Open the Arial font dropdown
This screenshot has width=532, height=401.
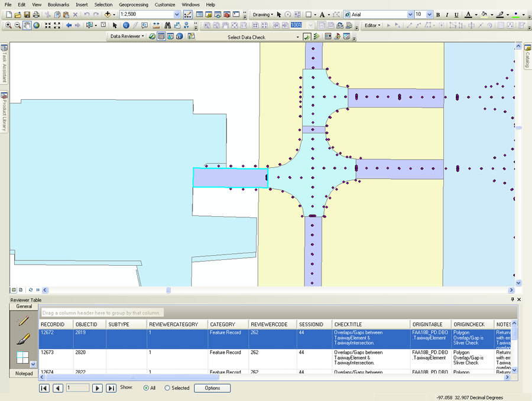(410, 15)
